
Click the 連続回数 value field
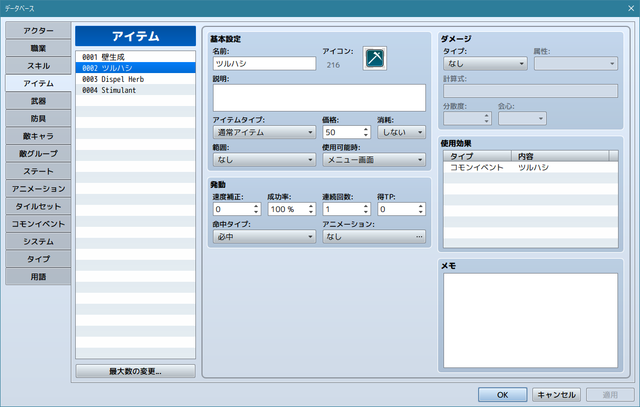pyautogui.click(x=342, y=209)
